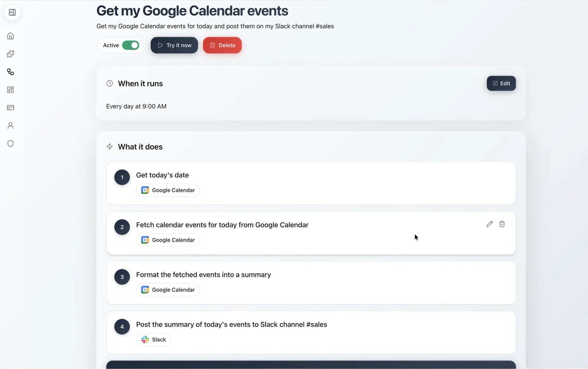Viewport: 588px width, 369px height.
Task: Select the workflows icon in sidebar
Action: (11, 72)
